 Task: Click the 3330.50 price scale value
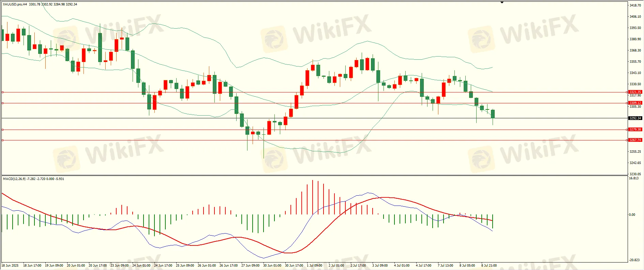pyautogui.click(x=635, y=84)
